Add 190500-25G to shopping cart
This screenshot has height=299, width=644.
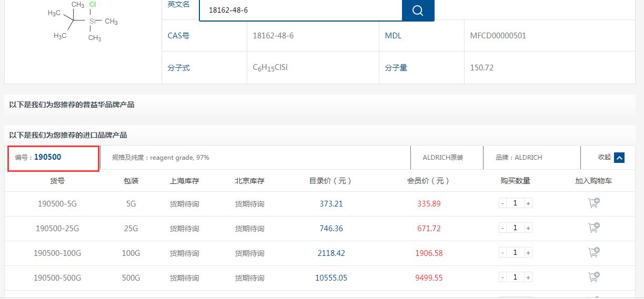coord(593,228)
